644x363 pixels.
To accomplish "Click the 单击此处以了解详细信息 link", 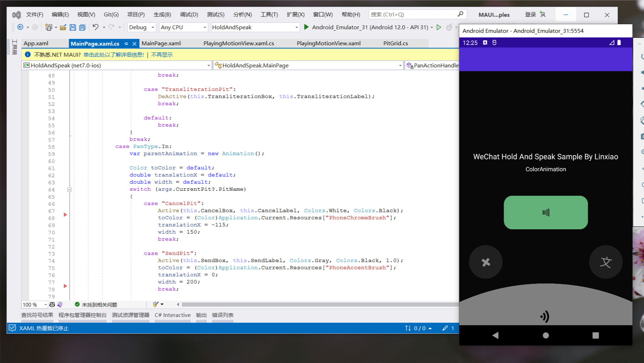I will click(x=114, y=55).
